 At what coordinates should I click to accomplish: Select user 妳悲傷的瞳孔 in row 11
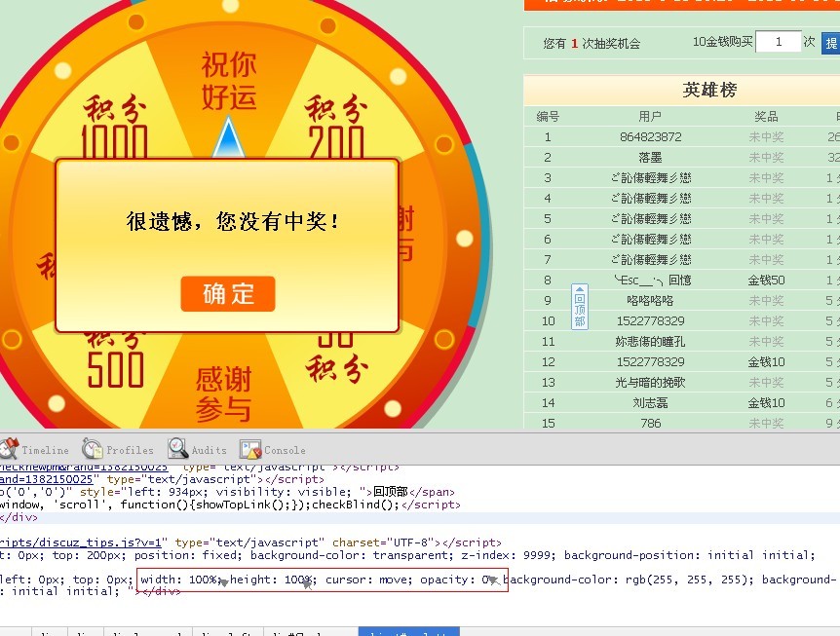(650, 341)
